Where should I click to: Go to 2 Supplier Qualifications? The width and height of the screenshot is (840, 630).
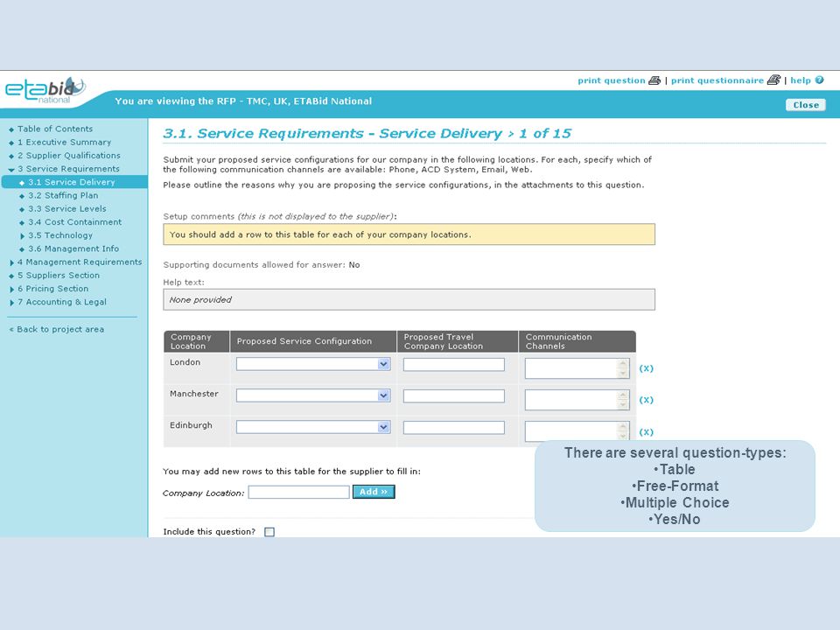(x=68, y=156)
